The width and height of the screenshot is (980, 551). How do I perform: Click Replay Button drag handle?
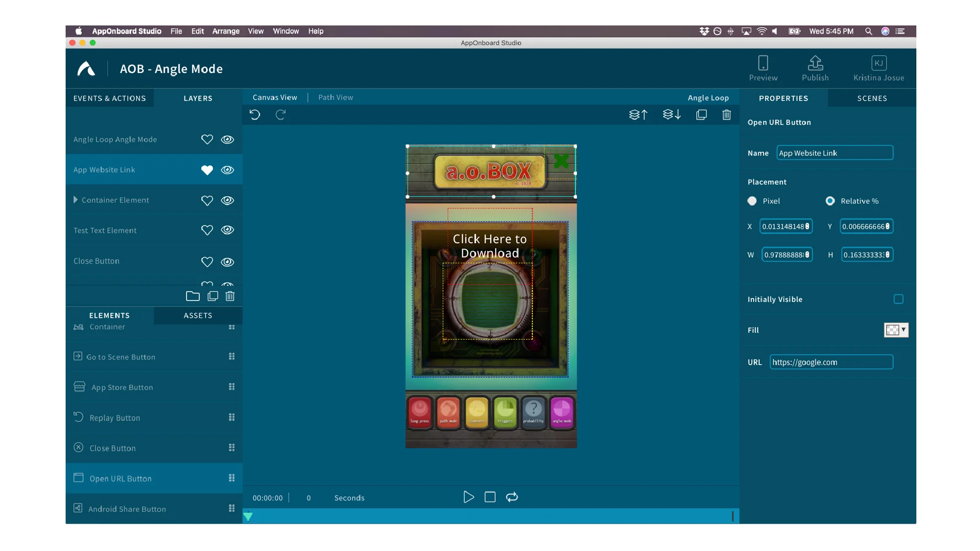click(232, 417)
